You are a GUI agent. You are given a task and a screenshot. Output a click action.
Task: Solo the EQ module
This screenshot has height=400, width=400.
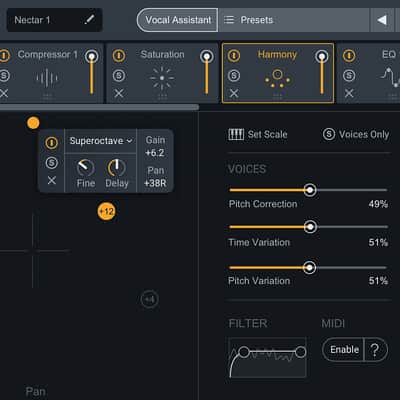(x=349, y=76)
